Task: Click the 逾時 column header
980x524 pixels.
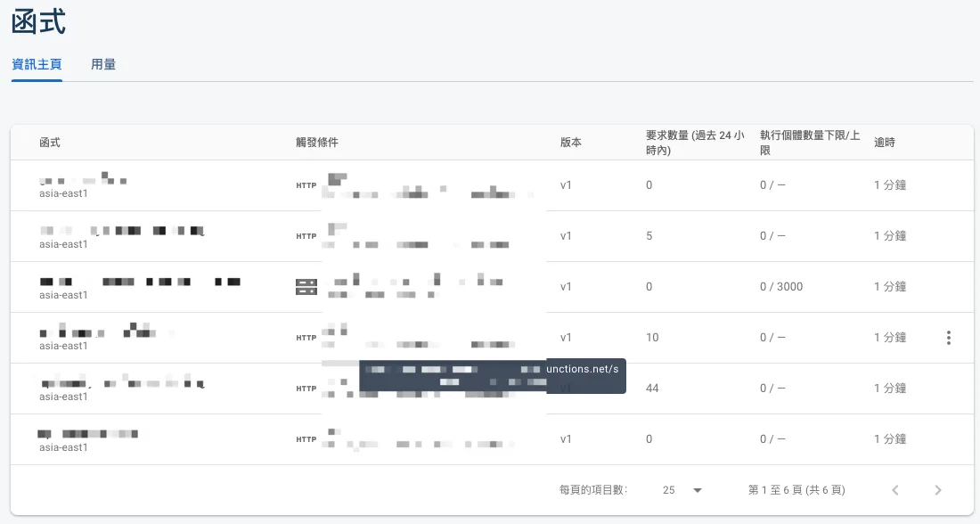Action: click(x=884, y=142)
